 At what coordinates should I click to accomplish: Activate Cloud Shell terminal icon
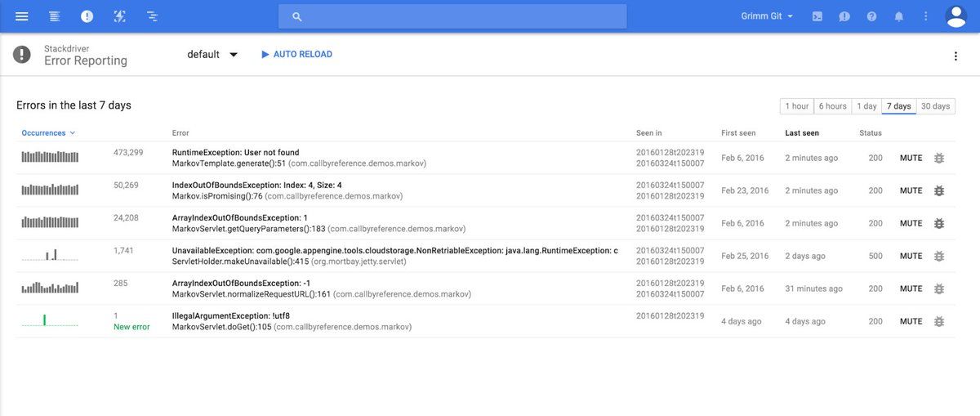click(x=817, y=16)
